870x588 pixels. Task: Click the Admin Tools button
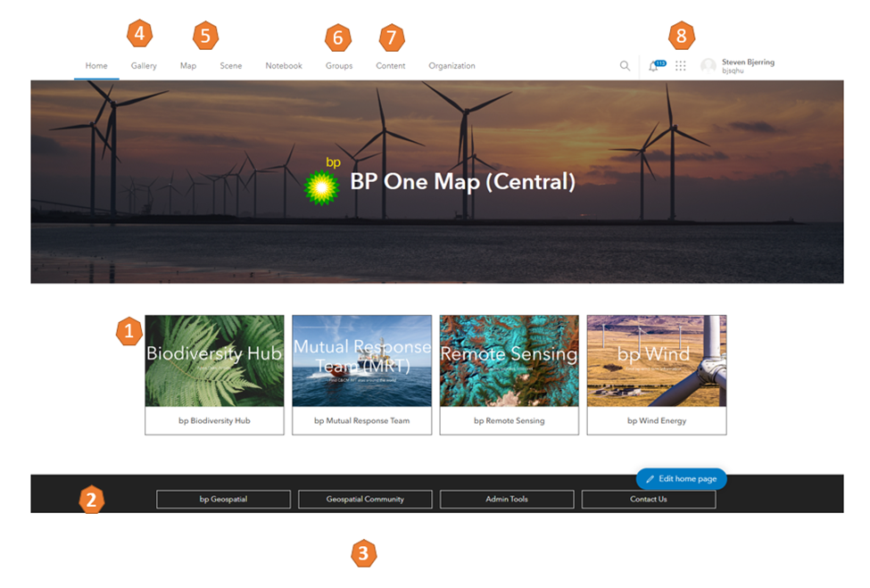[x=507, y=500]
